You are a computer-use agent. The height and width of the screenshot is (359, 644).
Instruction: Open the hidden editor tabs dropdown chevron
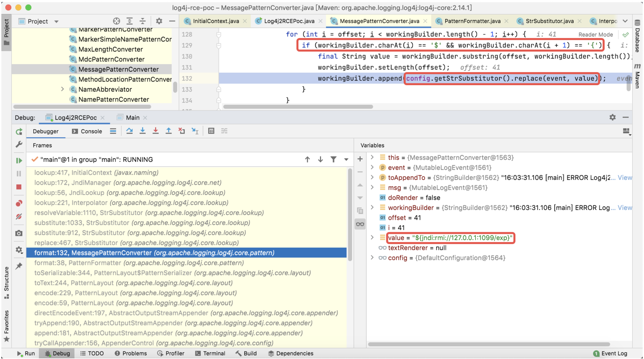tap(625, 21)
